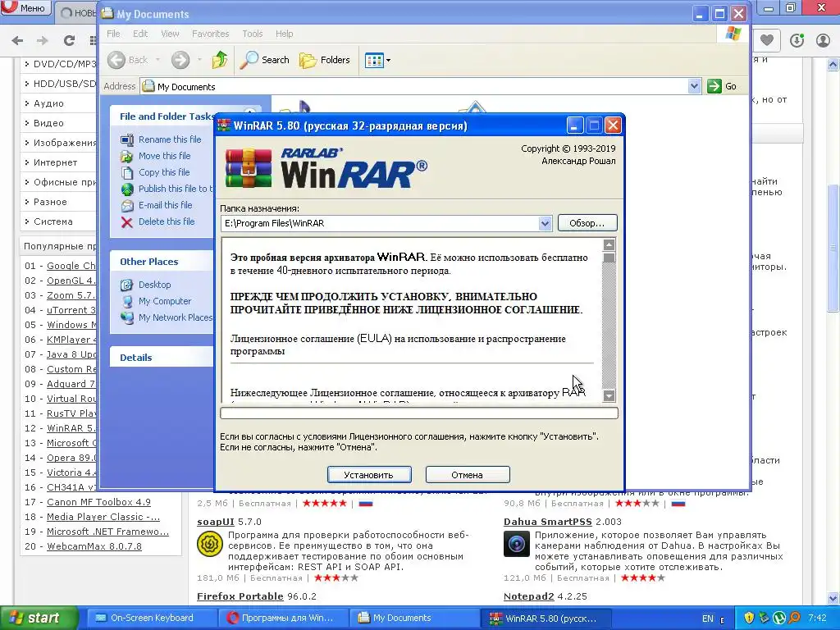Click the soapUI yellow program icon
The image size is (840, 630).
point(210,545)
